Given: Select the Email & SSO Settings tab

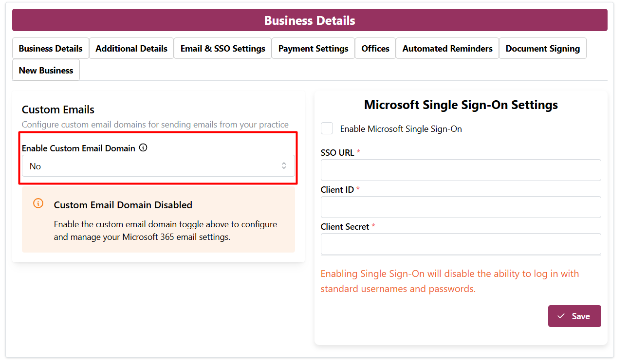Looking at the screenshot, I should (222, 49).
